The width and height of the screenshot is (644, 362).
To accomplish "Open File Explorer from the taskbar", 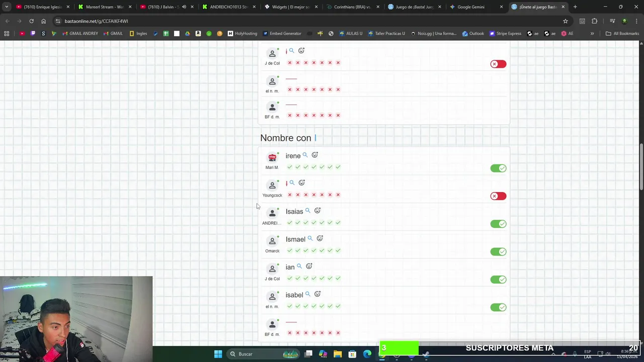I will [x=338, y=354].
